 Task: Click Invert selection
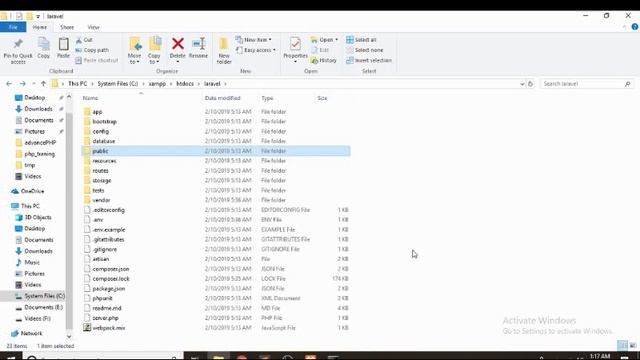[x=369, y=60]
